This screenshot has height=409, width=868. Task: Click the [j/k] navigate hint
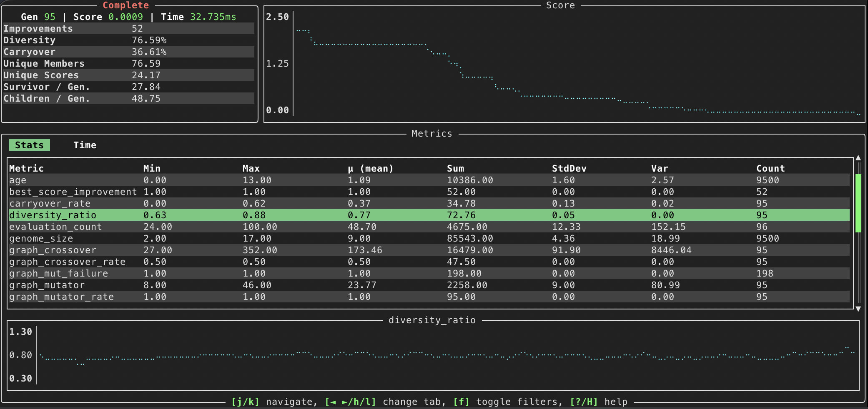point(274,402)
